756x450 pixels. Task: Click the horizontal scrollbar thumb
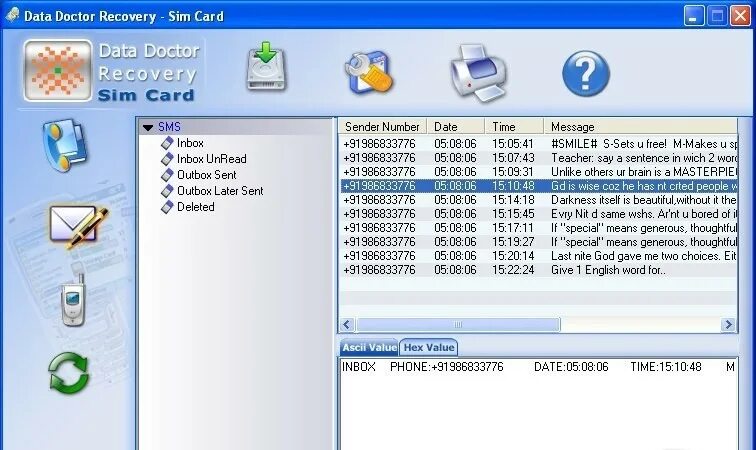458,325
